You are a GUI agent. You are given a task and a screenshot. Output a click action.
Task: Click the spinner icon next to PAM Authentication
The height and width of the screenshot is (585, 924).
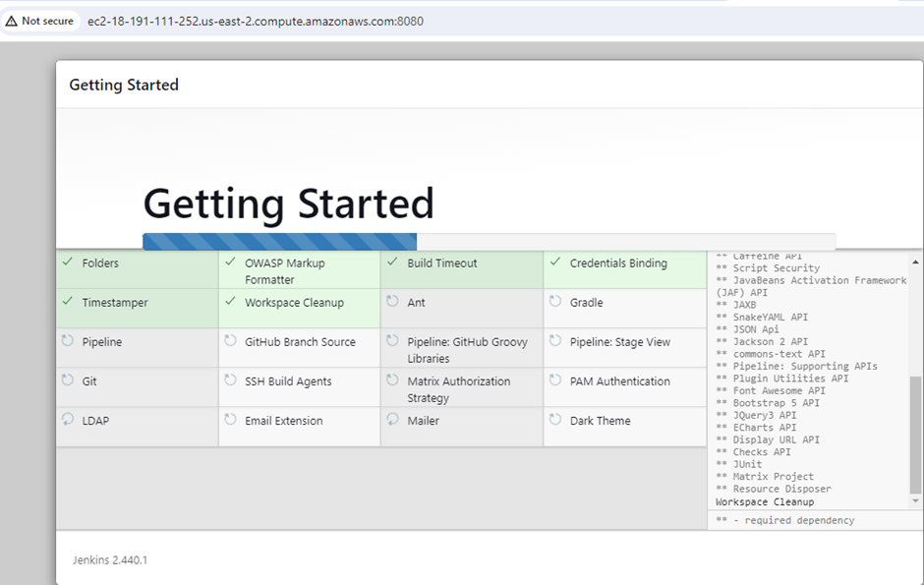click(555, 380)
